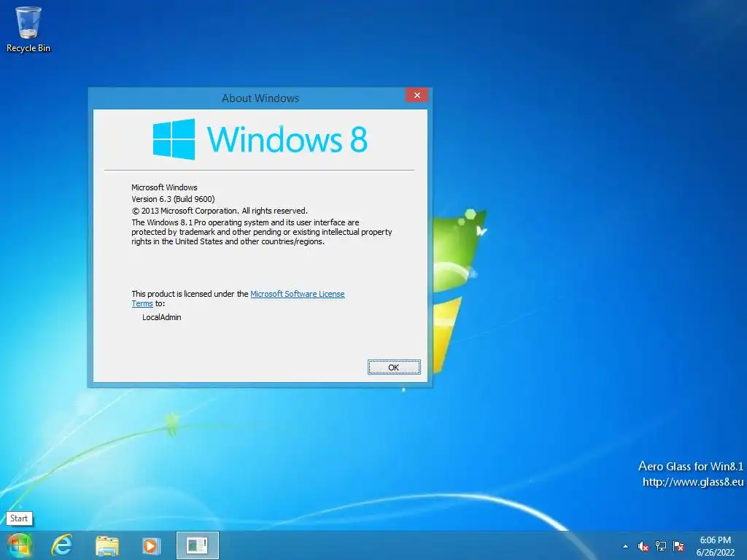Open File Explorer from the taskbar
The image size is (747, 560).
[x=107, y=545]
